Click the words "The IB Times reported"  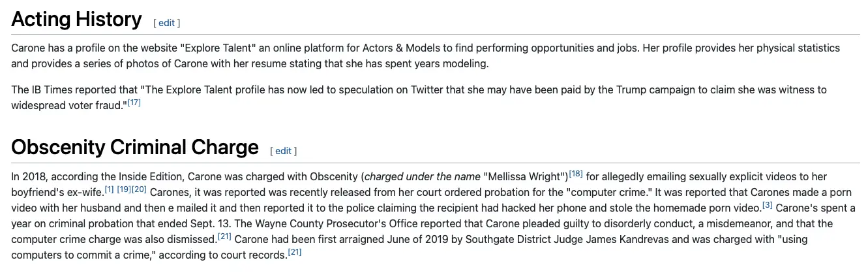57,90
